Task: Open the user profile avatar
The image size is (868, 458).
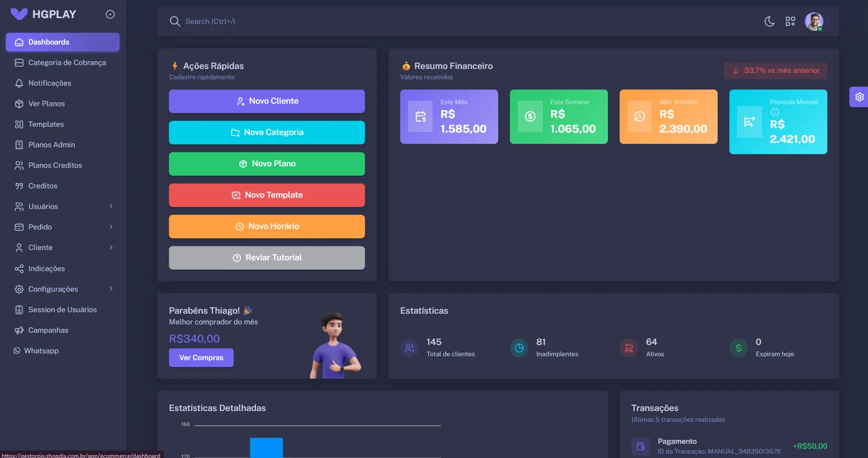Action: pos(814,22)
